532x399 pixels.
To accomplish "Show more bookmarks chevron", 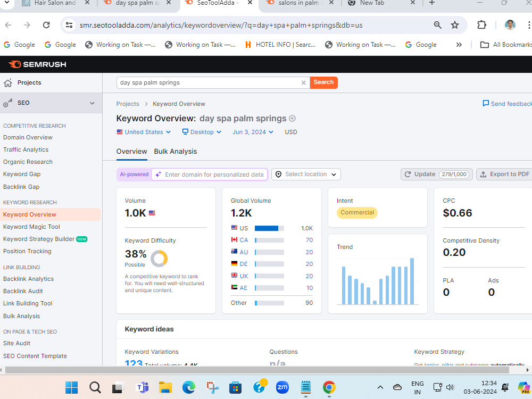I will [459, 45].
